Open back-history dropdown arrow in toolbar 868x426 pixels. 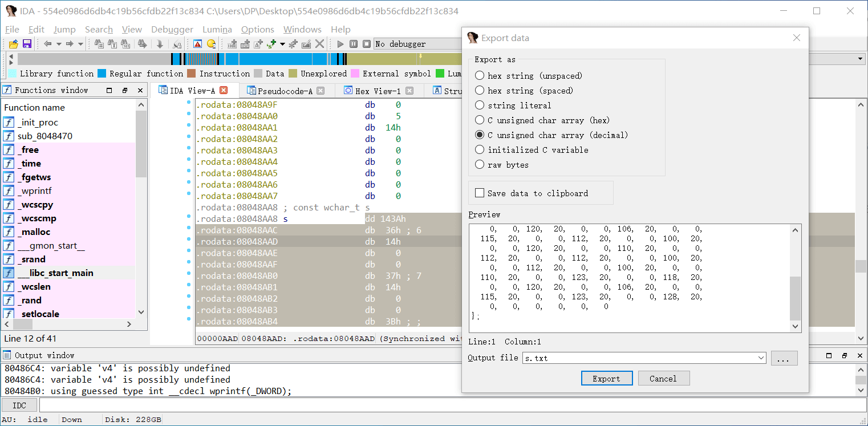tap(59, 44)
